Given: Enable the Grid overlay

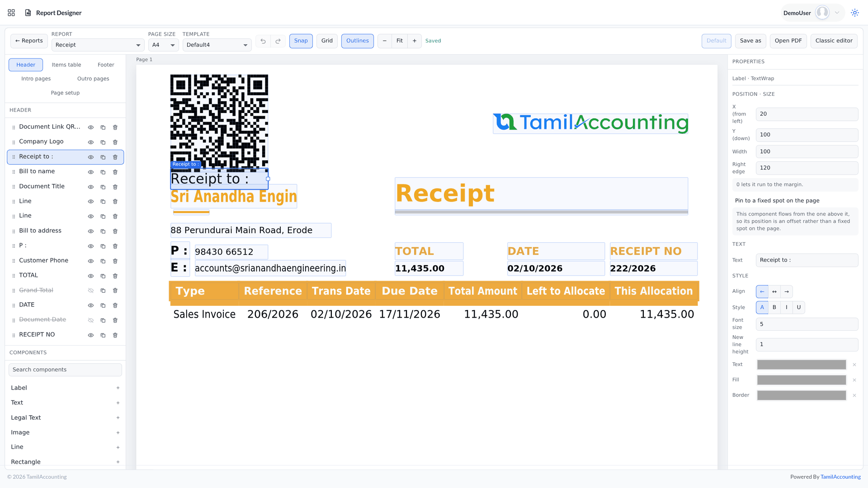Looking at the screenshot, I should click(327, 41).
